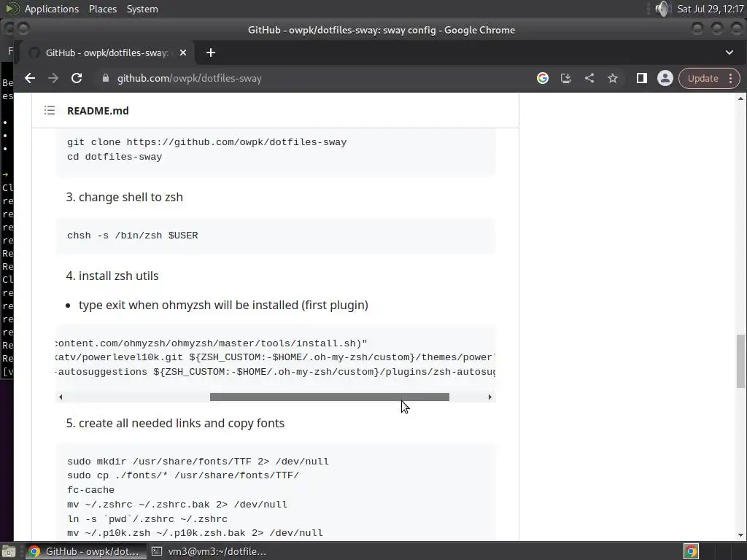Click the horizontal code scrollbar thumb

pos(330,397)
